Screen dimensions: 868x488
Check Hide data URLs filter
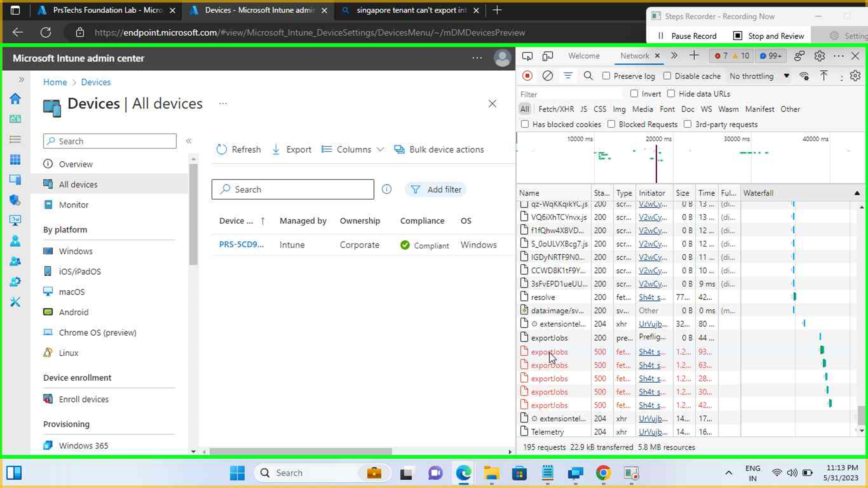coord(671,94)
